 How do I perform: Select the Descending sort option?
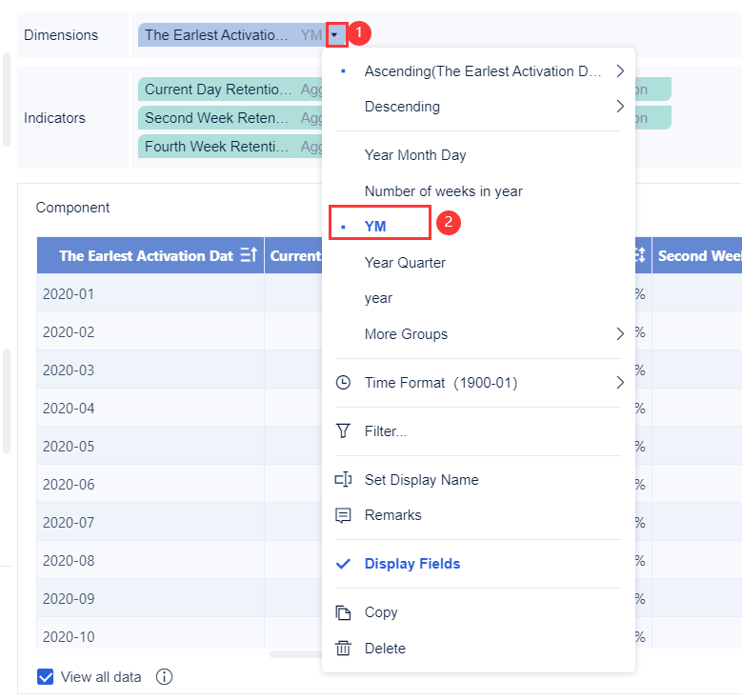(402, 107)
